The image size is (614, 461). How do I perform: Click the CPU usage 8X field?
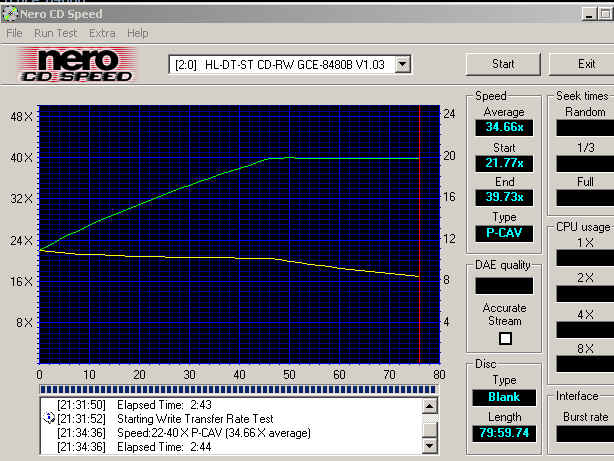585,364
